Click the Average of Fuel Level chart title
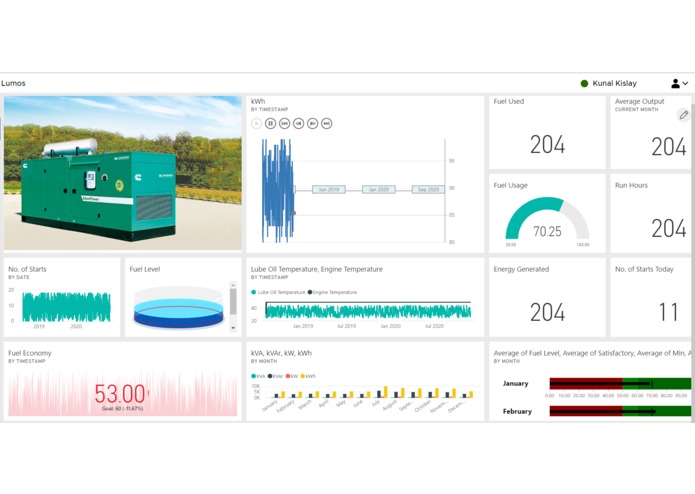The image size is (695, 494). coord(592,353)
